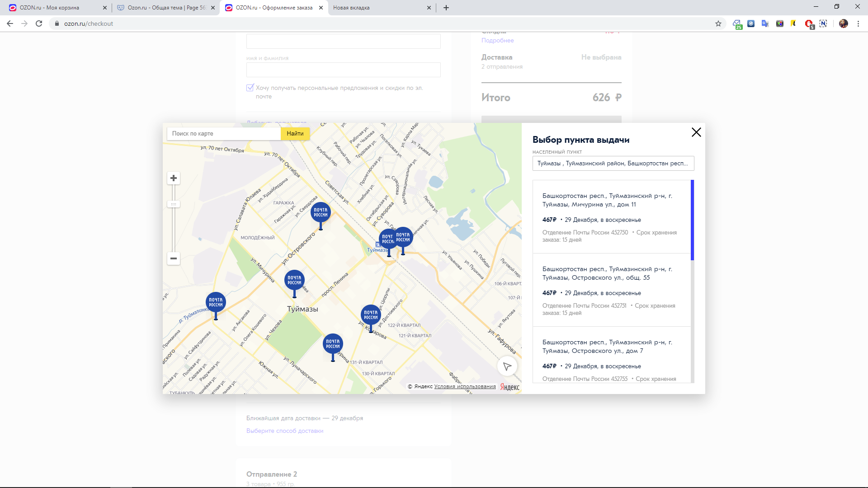Screen dimensions: 868x488
Task: Switch to the Новая вкладка tab
Action: [x=381, y=8]
